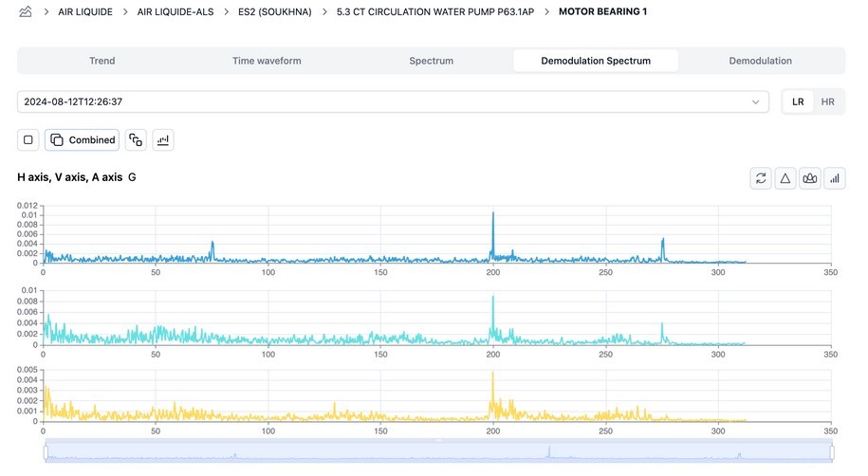868x476 pixels.
Task: Click the bar chart icon at right
Action: click(x=835, y=177)
